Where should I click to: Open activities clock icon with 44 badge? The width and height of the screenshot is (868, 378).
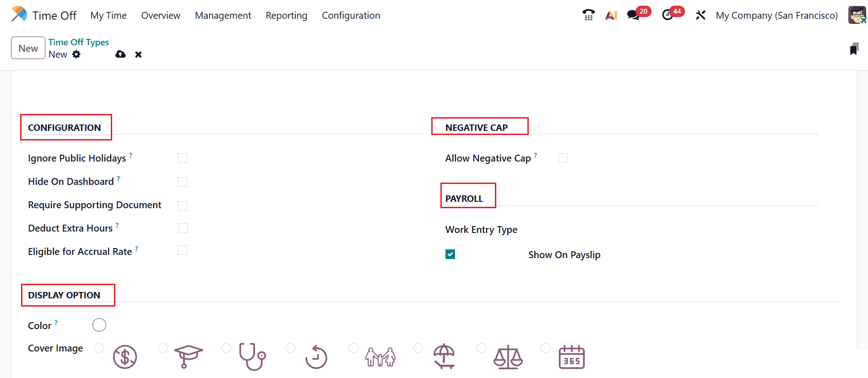667,15
